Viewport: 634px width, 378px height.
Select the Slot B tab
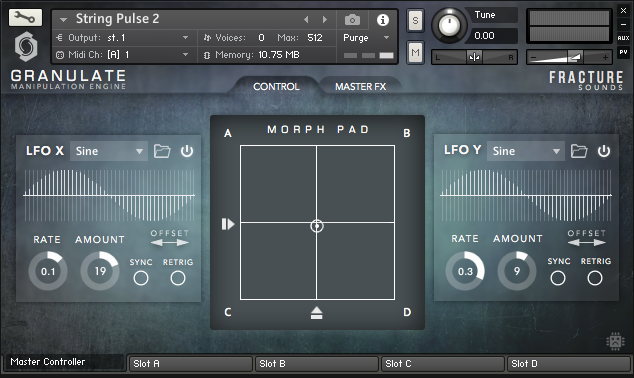click(316, 364)
